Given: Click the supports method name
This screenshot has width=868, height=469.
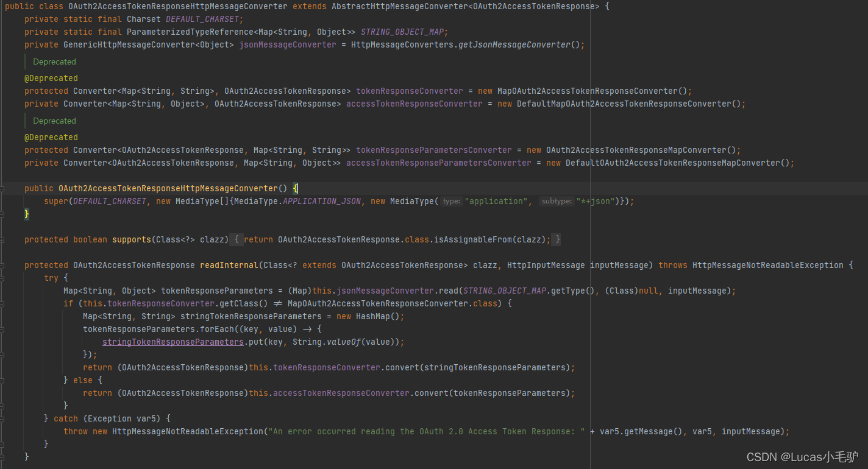Looking at the screenshot, I should coord(132,240).
